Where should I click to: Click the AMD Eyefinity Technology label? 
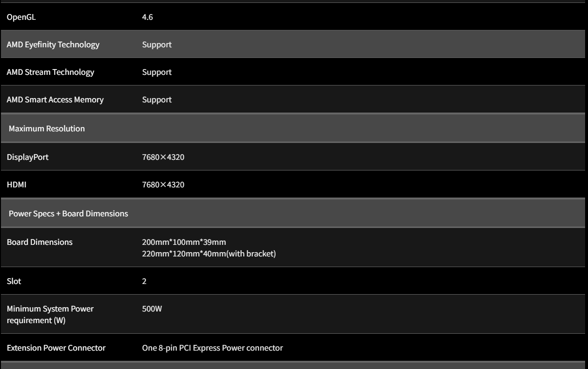pyautogui.click(x=53, y=44)
